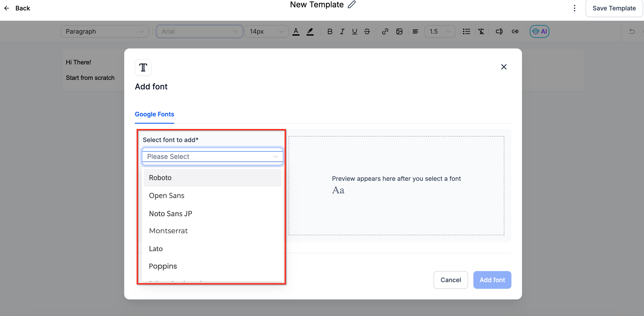This screenshot has height=316, width=644.
Task: Toggle Italic text formatting
Action: coord(342,32)
